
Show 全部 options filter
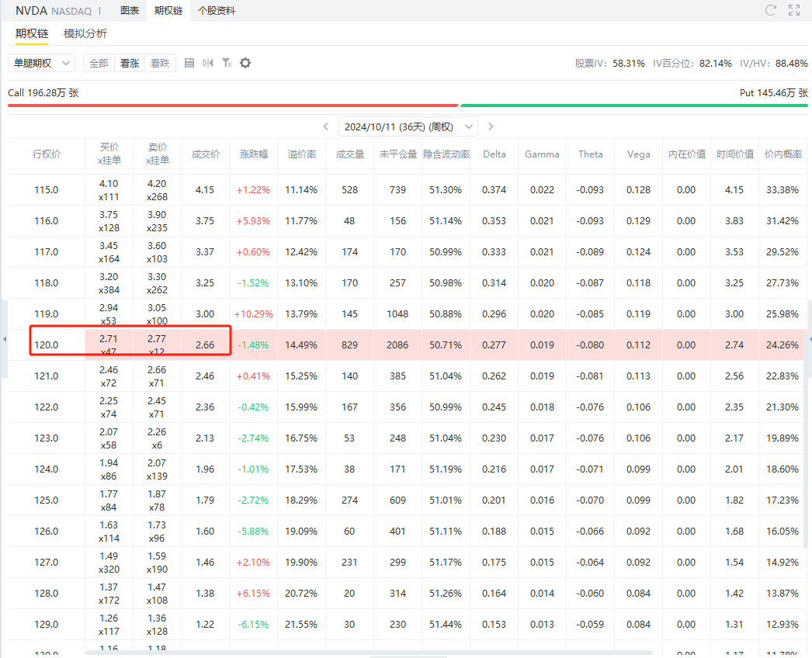99,63
